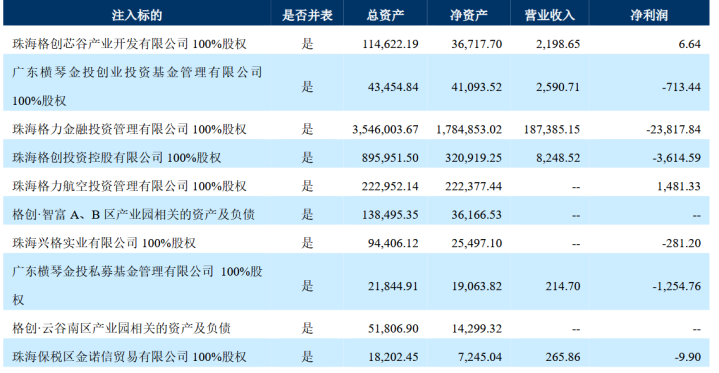Click the 营业收入 column header
719x373 pixels.
(549, 15)
